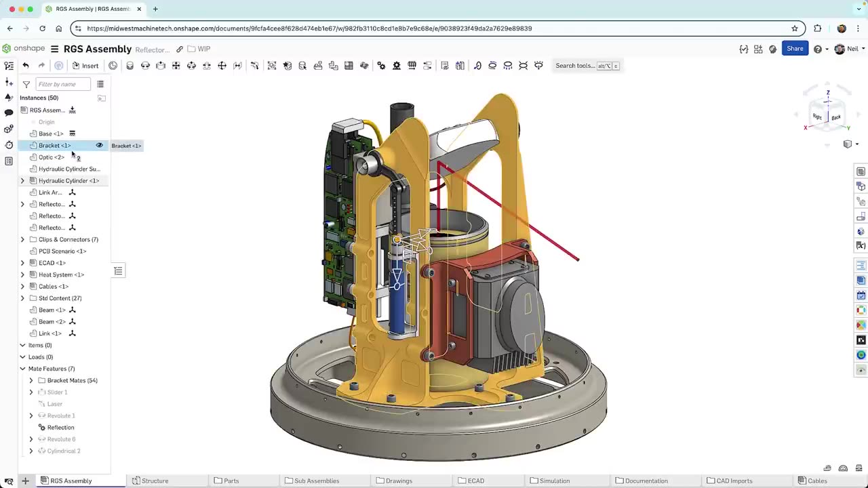This screenshot has width=868, height=488.
Task: Click into the Search tools field
Action: [x=586, y=66]
